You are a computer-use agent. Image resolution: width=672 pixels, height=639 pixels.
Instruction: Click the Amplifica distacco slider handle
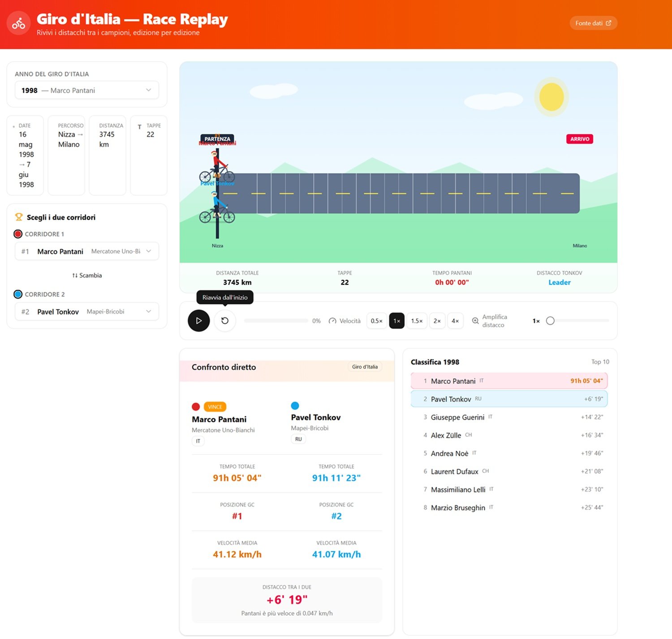pos(551,321)
